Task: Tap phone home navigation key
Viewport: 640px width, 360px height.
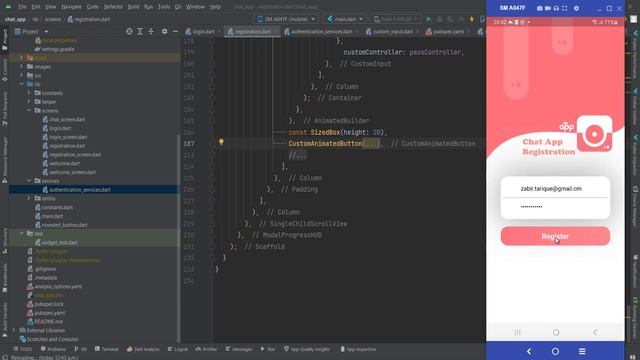Action: 556,332
